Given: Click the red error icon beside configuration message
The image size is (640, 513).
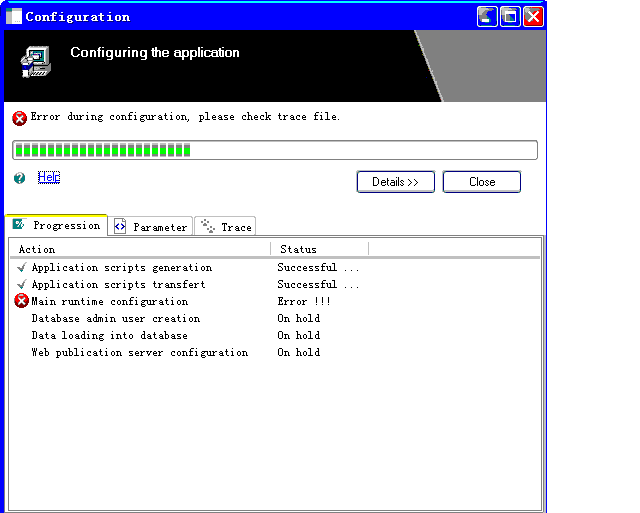Looking at the screenshot, I should click(x=20, y=118).
